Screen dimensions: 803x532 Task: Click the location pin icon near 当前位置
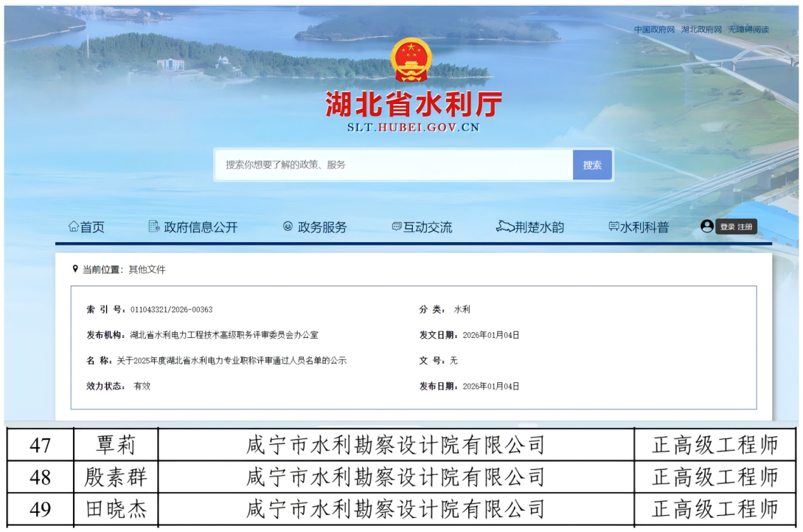pos(75,269)
